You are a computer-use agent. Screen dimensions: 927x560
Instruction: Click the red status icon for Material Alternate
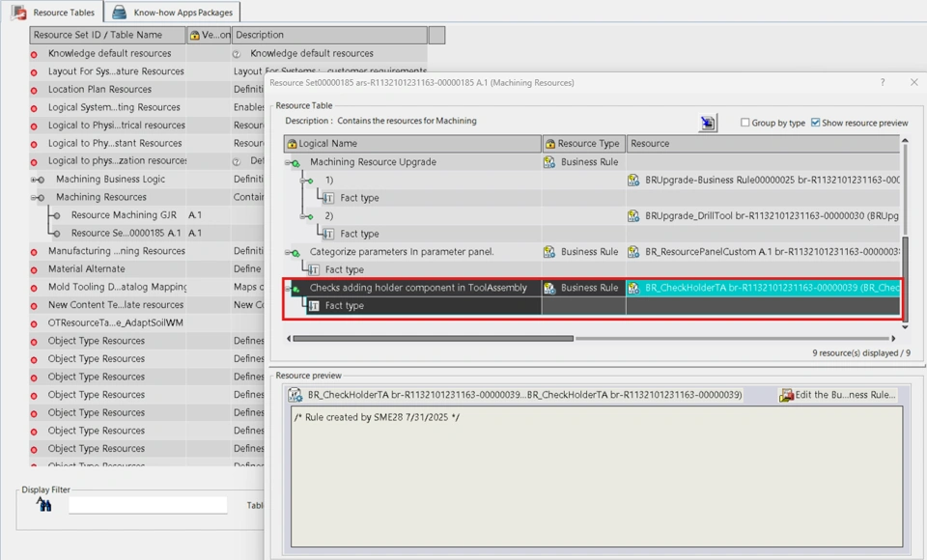35,269
